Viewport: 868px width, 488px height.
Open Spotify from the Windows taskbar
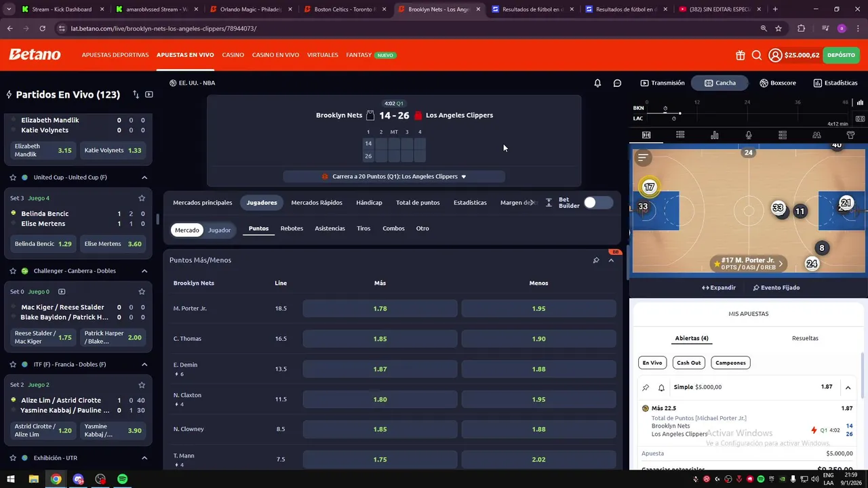click(x=123, y=479)
